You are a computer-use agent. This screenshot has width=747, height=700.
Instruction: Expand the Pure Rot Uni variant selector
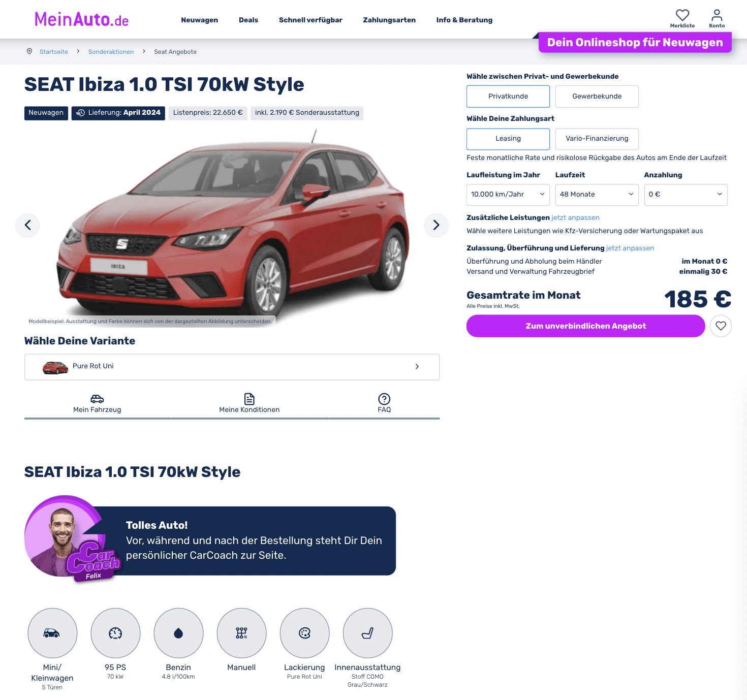point(232,367)
